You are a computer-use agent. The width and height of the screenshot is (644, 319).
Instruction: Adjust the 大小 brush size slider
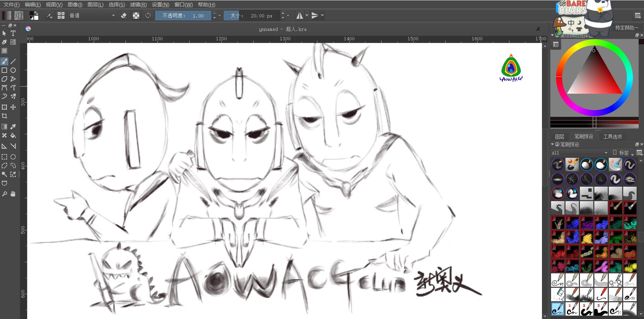(x=252, y=15)
